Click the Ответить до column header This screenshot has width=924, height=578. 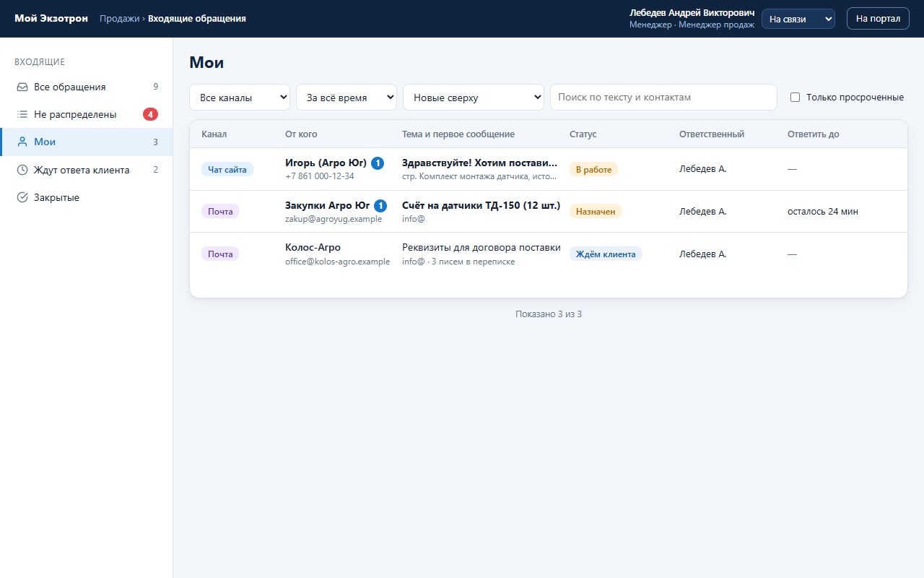(x=814, y=134)
